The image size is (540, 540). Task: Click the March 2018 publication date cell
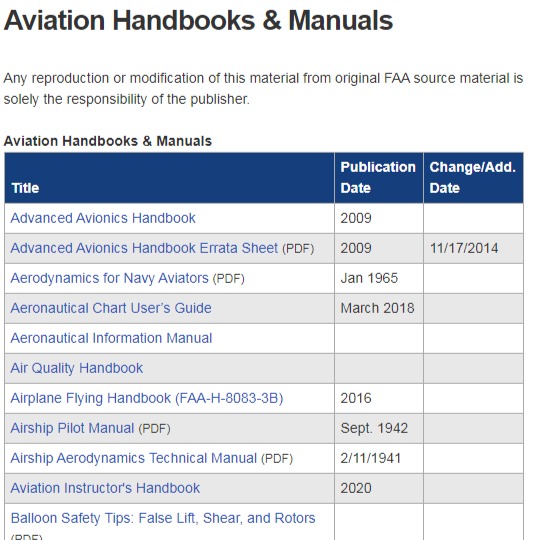(377, 308)
